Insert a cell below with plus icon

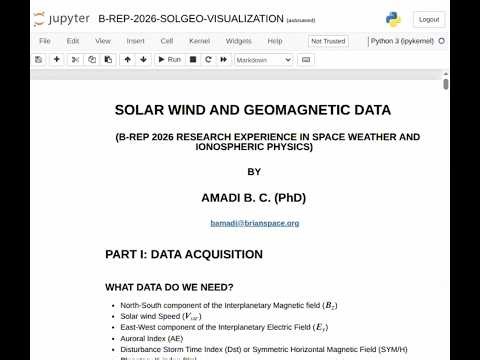click(x=57, y=60)
